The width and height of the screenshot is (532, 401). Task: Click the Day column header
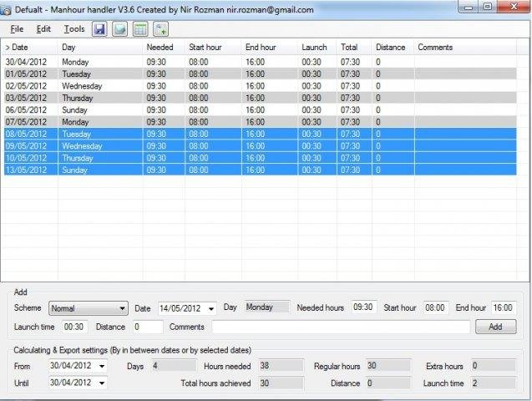pyautogui.click(x=100, y=47)
